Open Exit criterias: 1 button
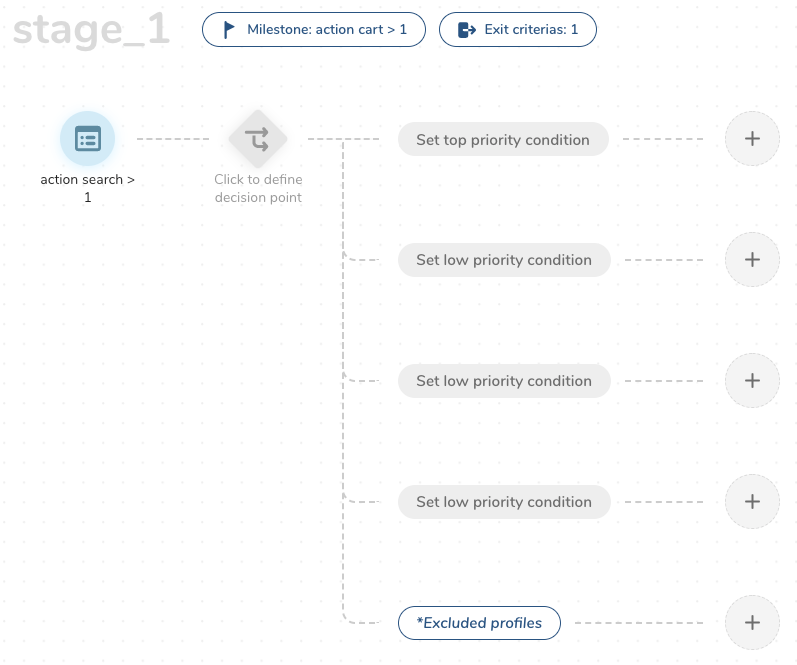Screen dimensions: 797x665 point(518,30)
